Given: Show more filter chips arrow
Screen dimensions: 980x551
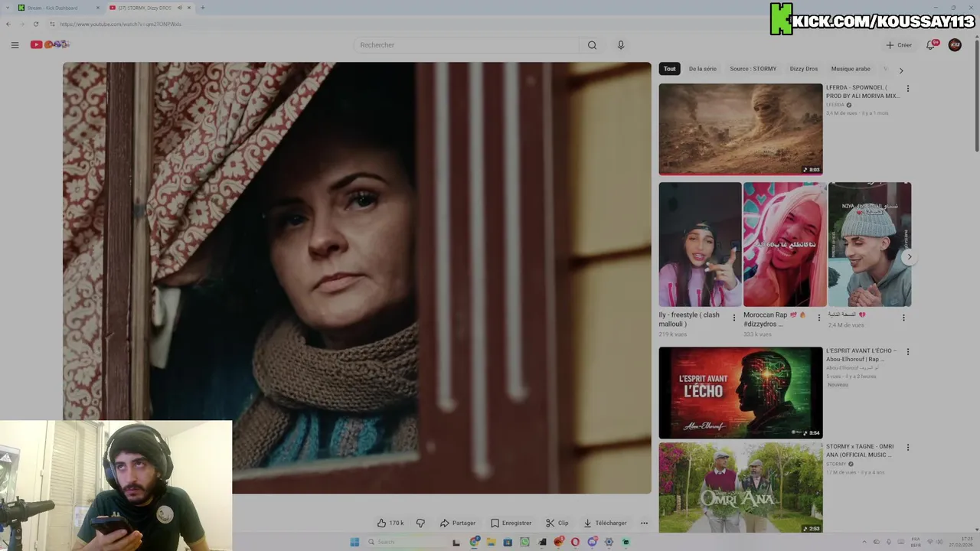Looking at the screenshot, I should click(901, 70).
